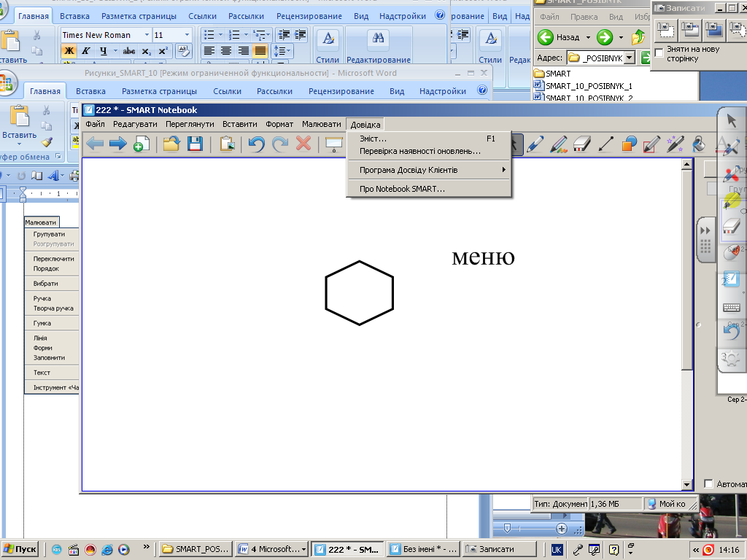747x560 pixels.
Task: Select the Creative Pen tool
Action: point(559,144)
